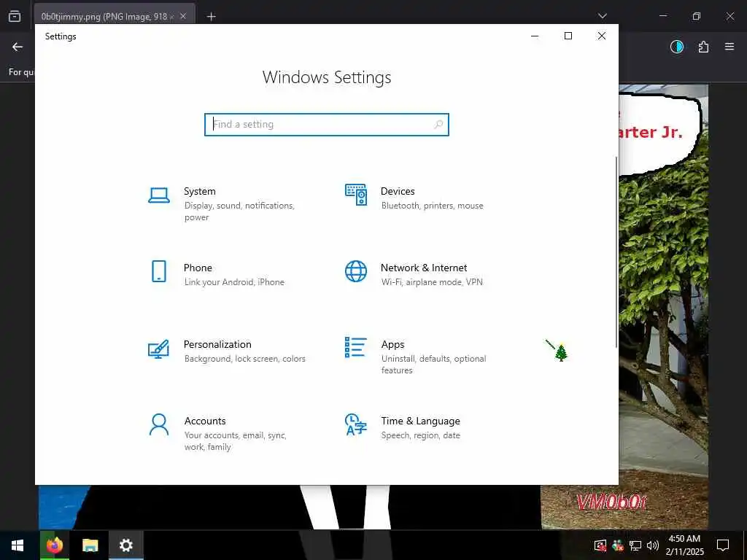Image resolution: width=747 pixels, height=560 pixels.
Task: Open File Explorer from the taskbar
Action: pyautogui.click(x=90, y=545)
